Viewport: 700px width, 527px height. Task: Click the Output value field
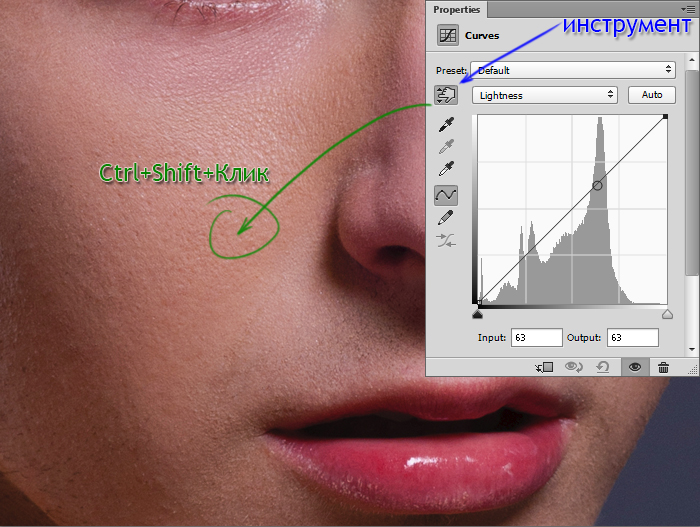click(x=633, y=338)
